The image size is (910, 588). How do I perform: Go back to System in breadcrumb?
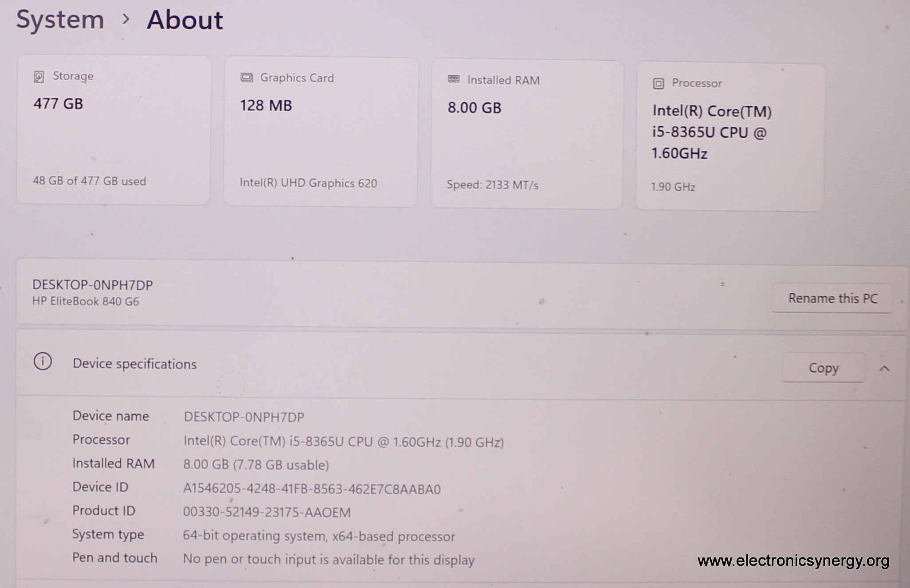tap(60, 19)
